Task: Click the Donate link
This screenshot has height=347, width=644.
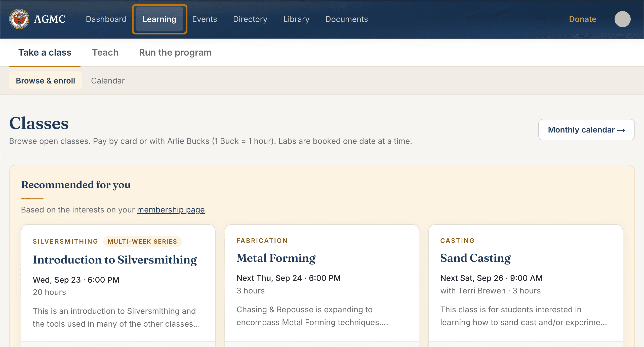Action: pos(583,19)
